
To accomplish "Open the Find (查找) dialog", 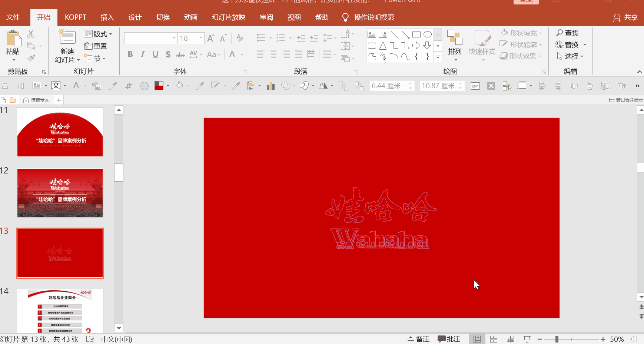I will point(567,33).
